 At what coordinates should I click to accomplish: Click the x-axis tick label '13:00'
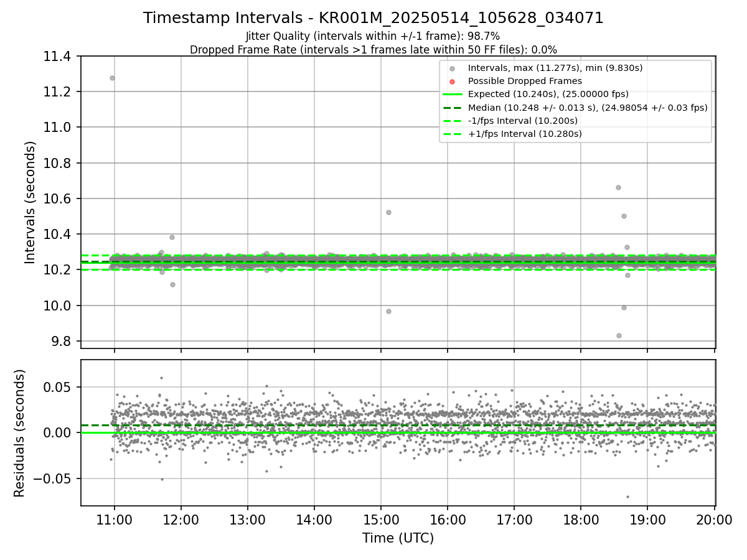(x=248, y=520)
